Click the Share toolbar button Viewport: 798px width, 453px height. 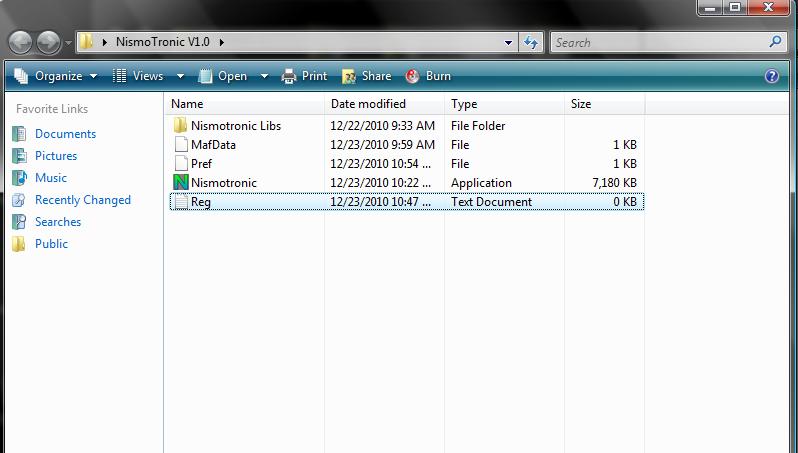tap(366, 76)
